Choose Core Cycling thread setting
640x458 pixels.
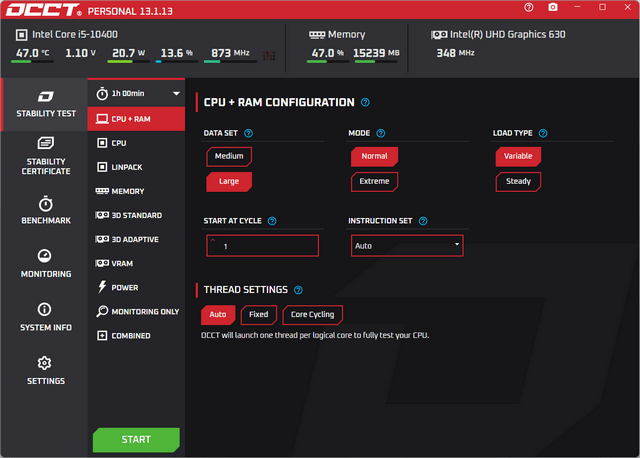pos(312,314)
